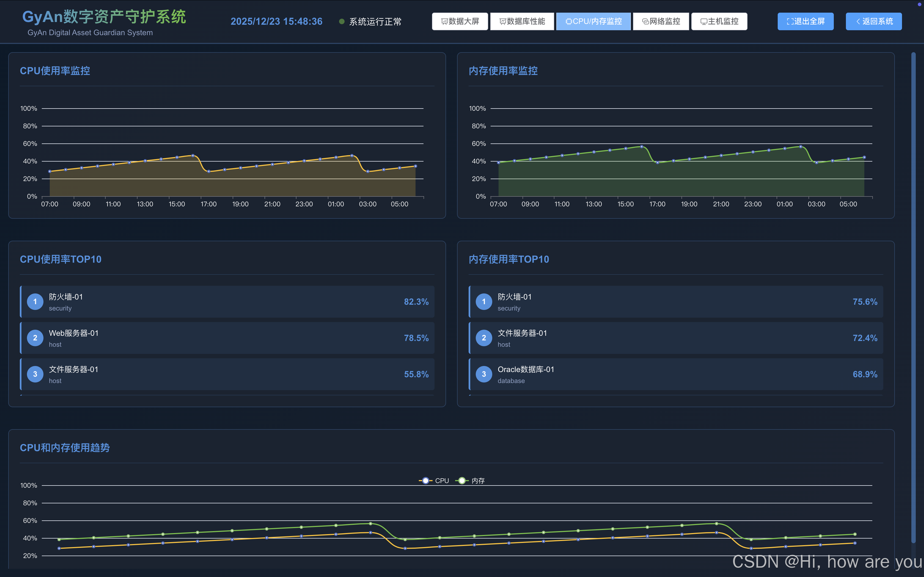The width and height of the screenshot is (924, 577).
Task: Click green system status dot
Action: click(342, 22)
